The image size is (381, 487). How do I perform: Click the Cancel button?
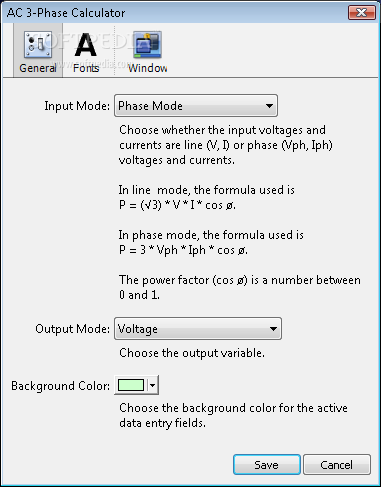[x=337, y=465]
